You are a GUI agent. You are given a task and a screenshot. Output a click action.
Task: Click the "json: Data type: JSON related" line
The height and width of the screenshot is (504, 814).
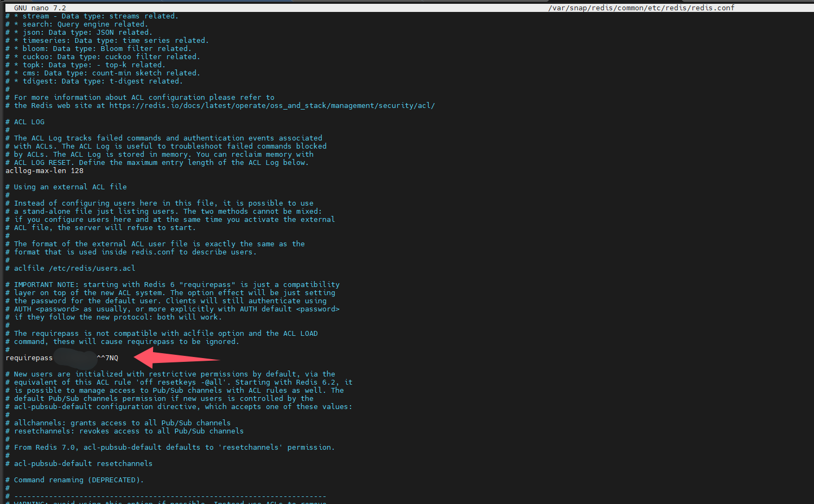[x=79, y=33]
